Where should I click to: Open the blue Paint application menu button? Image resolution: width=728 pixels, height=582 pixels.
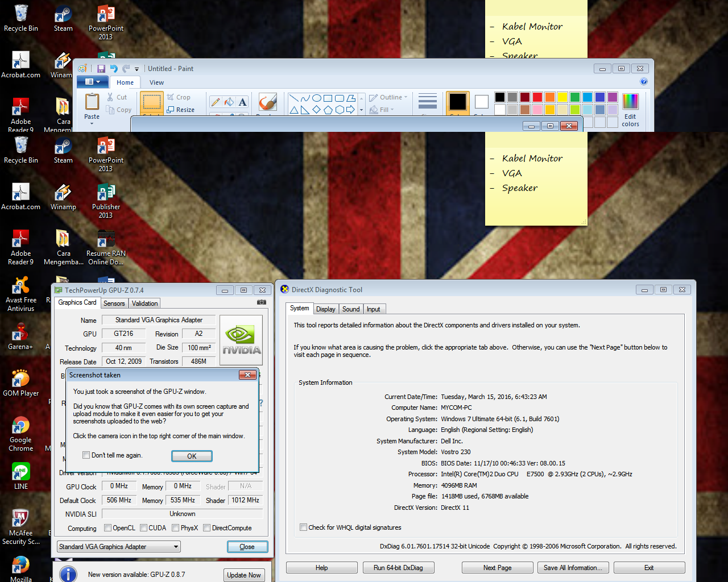click(x=92, y=82)
